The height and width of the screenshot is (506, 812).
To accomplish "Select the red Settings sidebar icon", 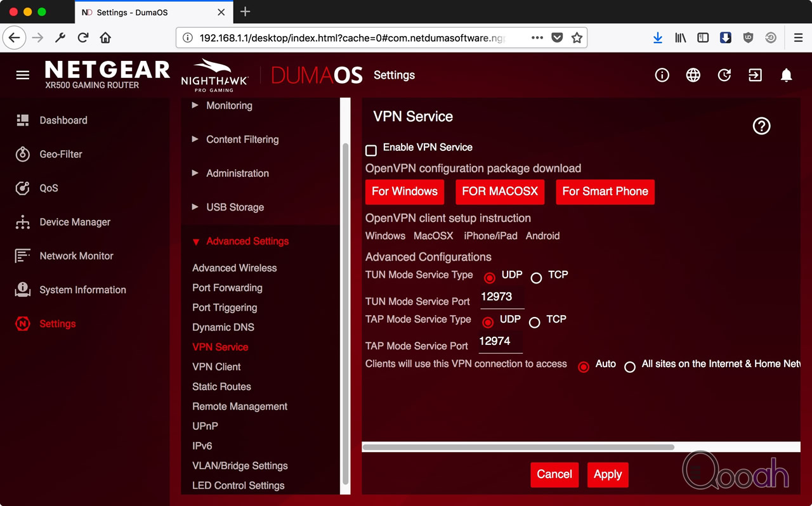I will coord(23,323).
